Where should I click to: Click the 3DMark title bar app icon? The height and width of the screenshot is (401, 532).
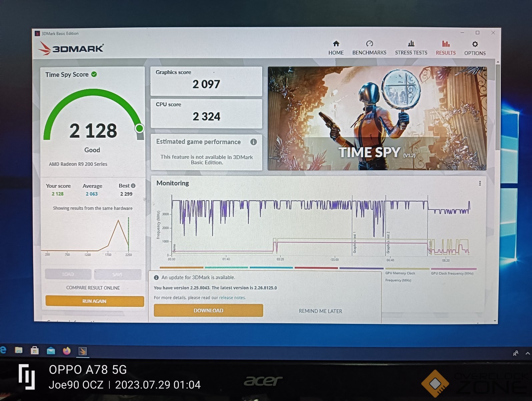pyautogui.click(x=37, y=33)
